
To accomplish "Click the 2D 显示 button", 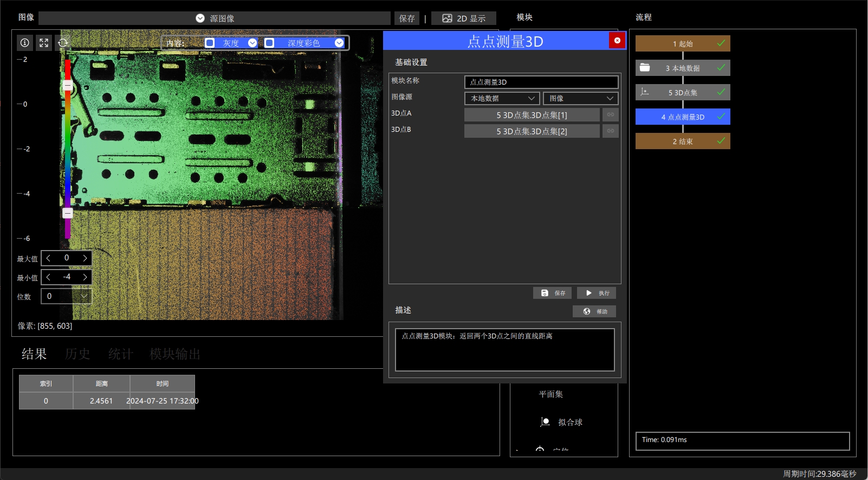I will [x=464, y=18].
